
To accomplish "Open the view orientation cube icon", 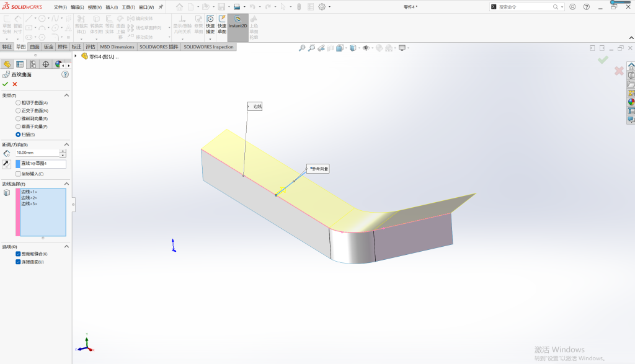I will 340,48.
